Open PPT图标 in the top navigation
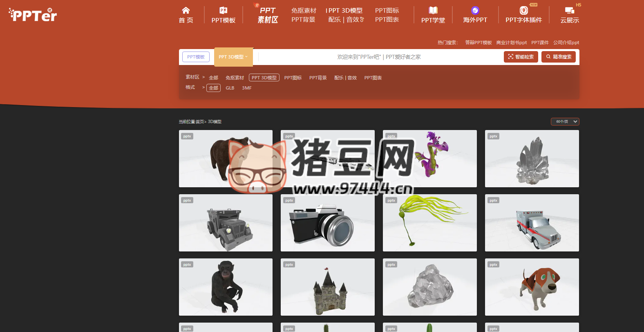This screenshot has height=332, width=644. click(387, 11)
